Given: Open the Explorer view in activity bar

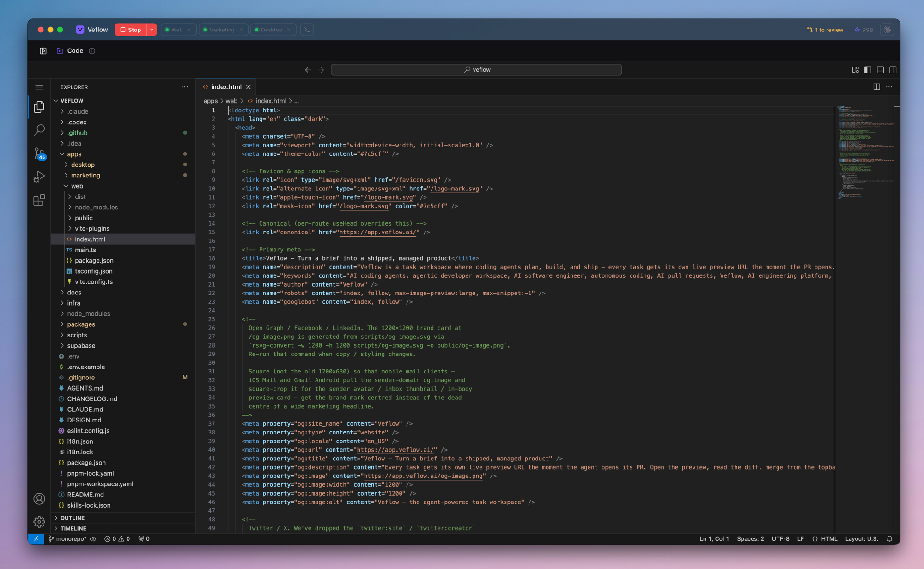Looking at the screenshot, I should pos(39,107).
